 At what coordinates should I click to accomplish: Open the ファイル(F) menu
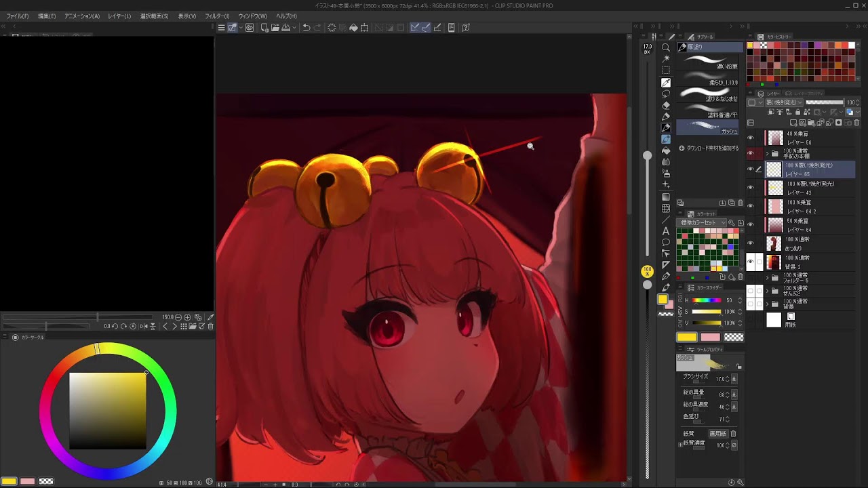pos(18,16)
